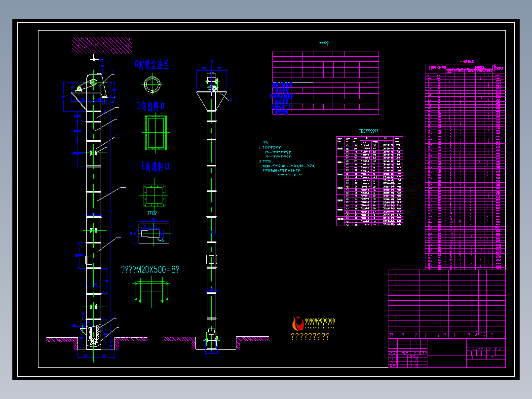Viewport: 532px width, 399px height.
Task: Click the flame logo
Action: point(298,323)
